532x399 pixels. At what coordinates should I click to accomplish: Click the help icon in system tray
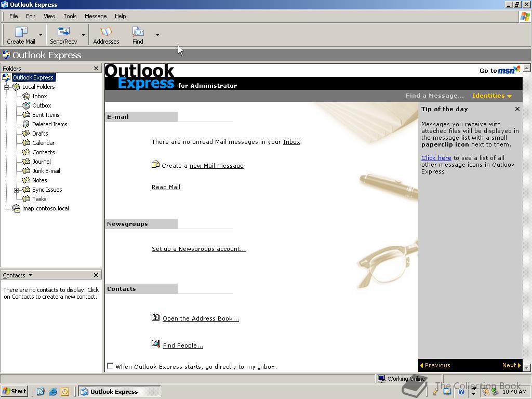461,392
